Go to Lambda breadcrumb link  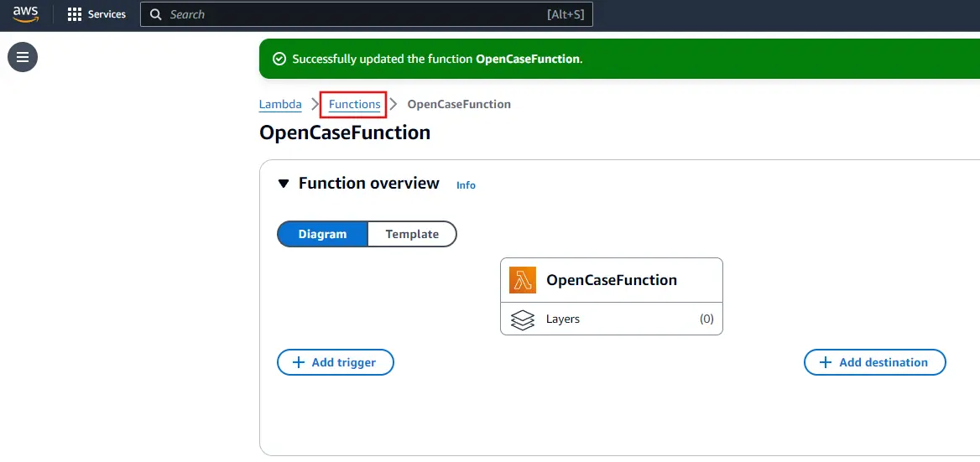(x=280, y=104)
